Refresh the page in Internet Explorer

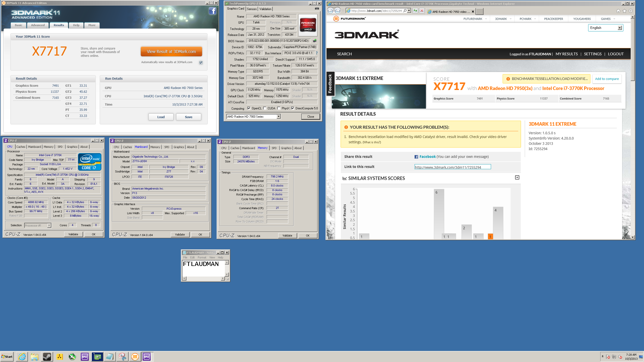point(415,11)
